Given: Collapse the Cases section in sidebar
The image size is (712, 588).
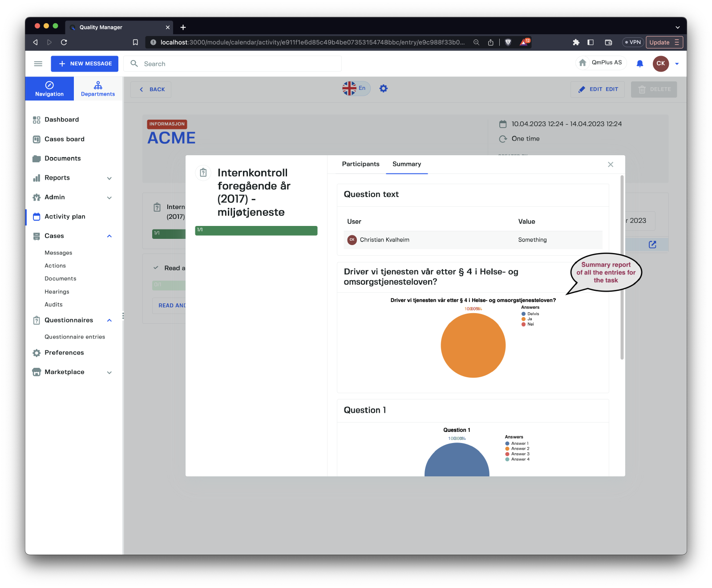Looking at the screenshot, I should 109,236.
